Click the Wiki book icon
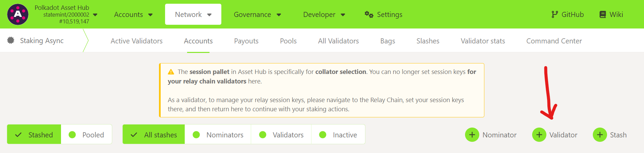Image resolution: width=644 pixels, height=153 pixels. pyautogui.click(x=603, y=14)
